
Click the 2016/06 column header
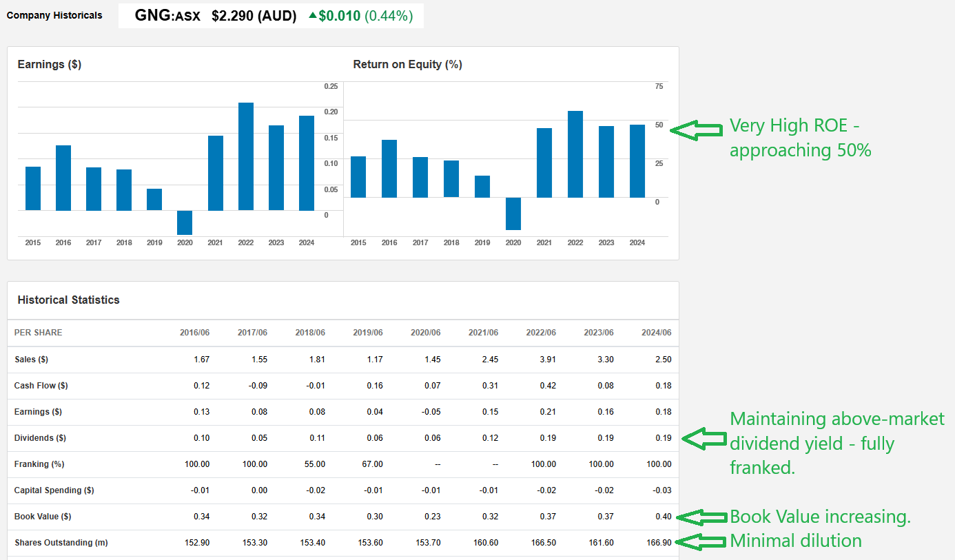[x=195, y=333]
